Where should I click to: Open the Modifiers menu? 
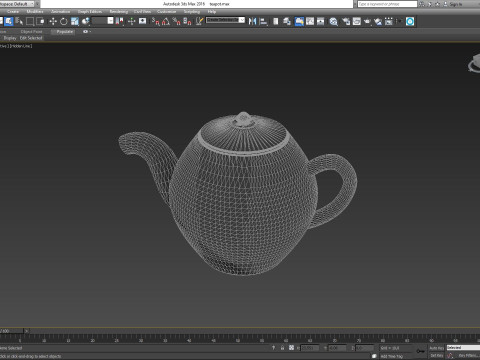coord(35,12)
